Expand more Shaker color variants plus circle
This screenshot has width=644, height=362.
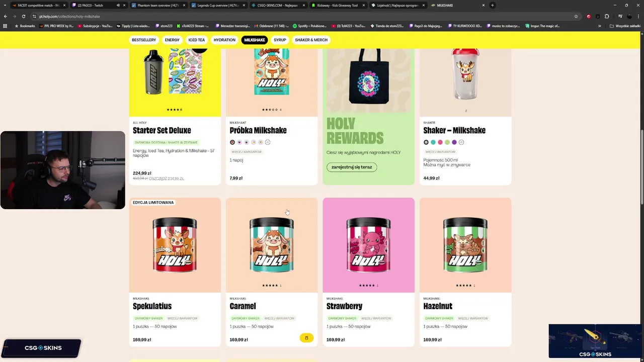[x=461, y=142]
